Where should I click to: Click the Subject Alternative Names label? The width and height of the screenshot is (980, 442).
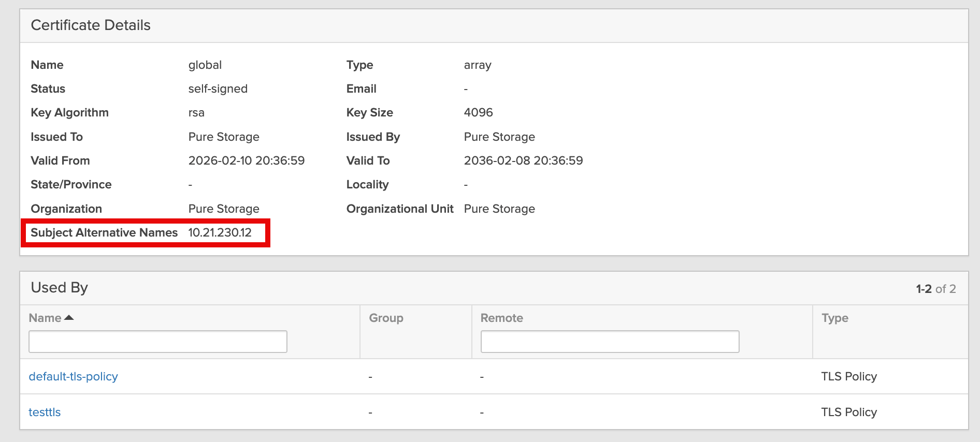[104, 233]
